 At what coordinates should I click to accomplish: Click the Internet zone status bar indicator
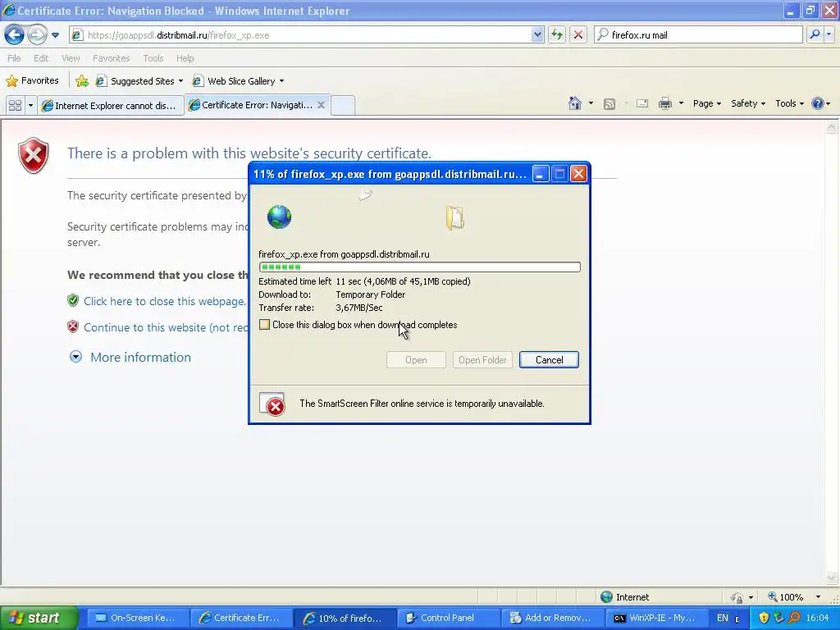click(x=624, y=597)
